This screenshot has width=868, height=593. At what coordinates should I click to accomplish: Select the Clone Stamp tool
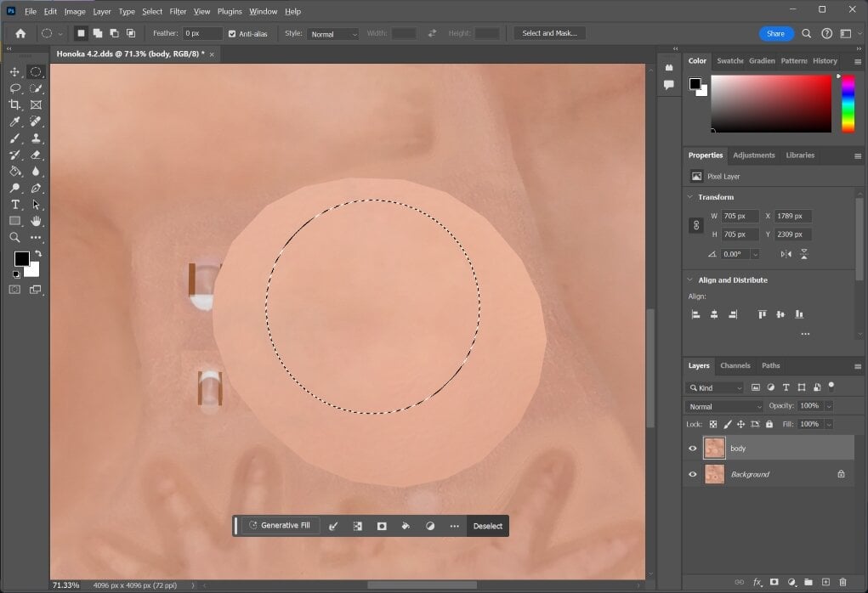point(36,138)
